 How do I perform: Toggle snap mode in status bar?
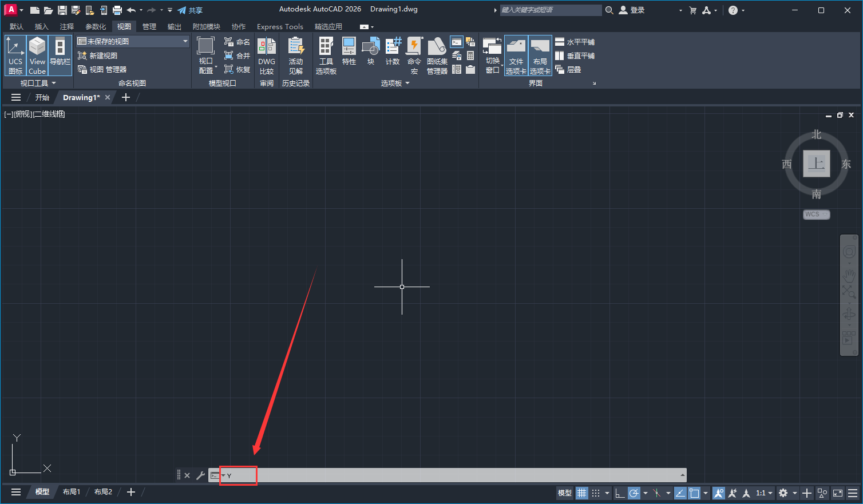click(x=596, y=493)
